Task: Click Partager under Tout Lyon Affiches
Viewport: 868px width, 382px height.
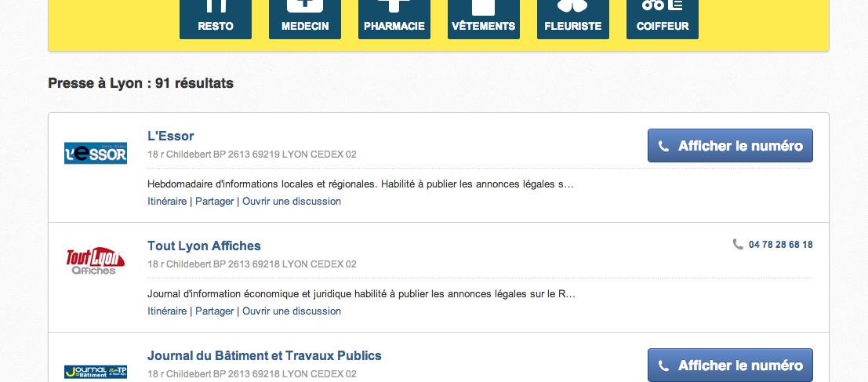Action: (215, 311)
